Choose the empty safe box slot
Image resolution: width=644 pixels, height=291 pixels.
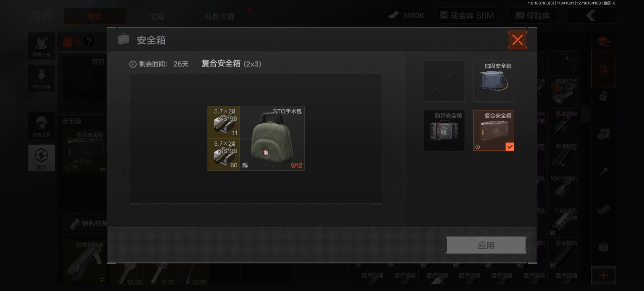[x=444, y=81]
